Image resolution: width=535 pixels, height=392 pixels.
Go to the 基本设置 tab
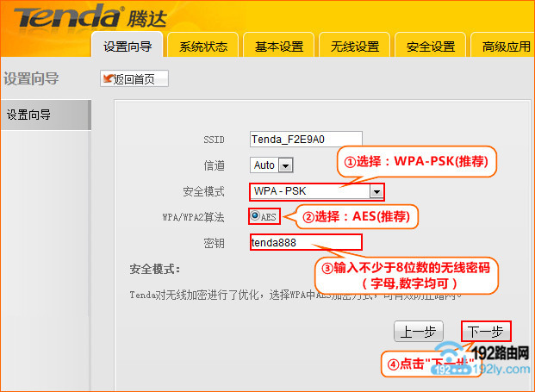coord(278,47)
